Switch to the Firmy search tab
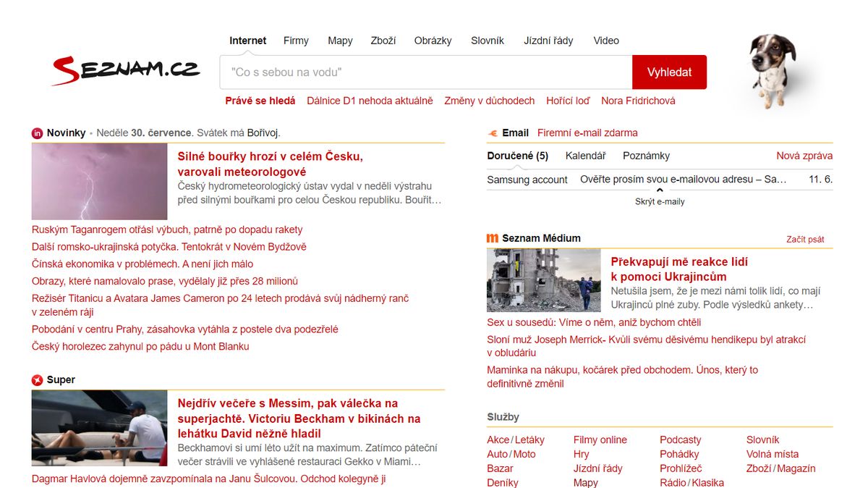Screen dimensions: 868x488 [x=296, y=41]
